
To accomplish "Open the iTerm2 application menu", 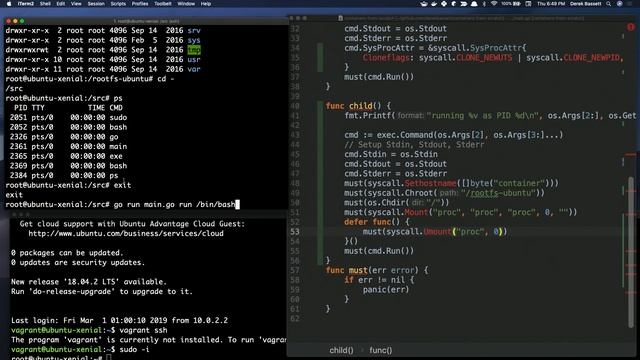I will (26, 4).
